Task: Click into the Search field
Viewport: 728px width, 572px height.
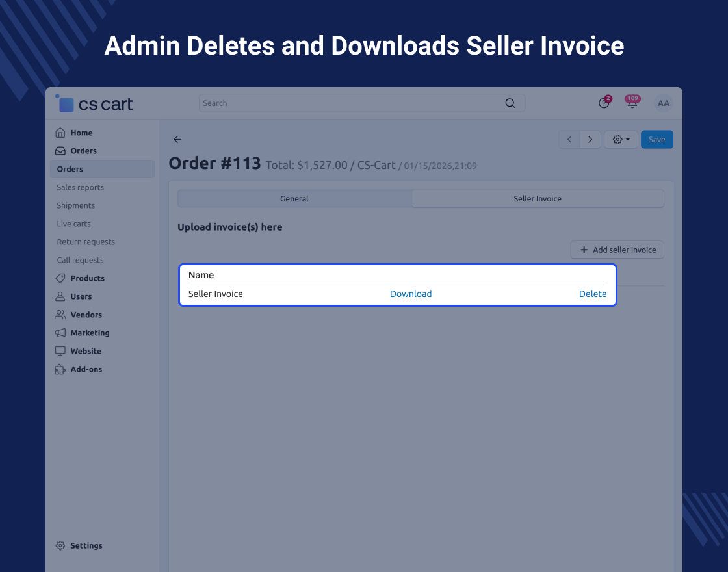Action: pos(351,103)
